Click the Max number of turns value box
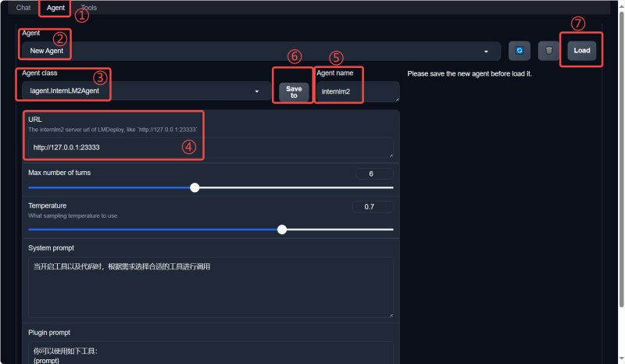 [374, 173]
